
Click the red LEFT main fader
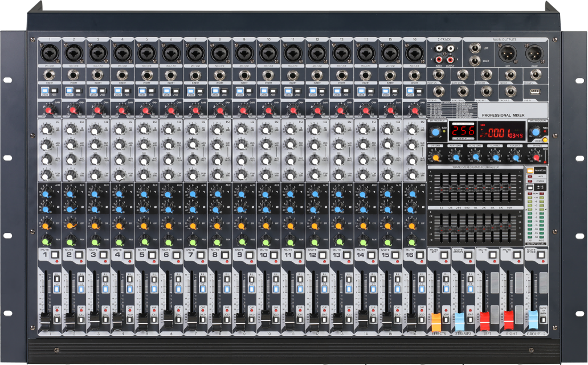485,318
